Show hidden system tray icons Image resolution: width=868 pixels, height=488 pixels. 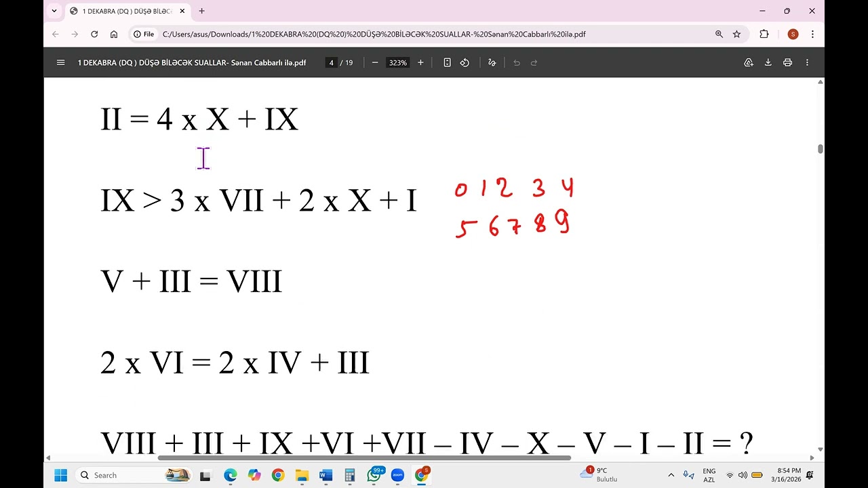(671, 475)
